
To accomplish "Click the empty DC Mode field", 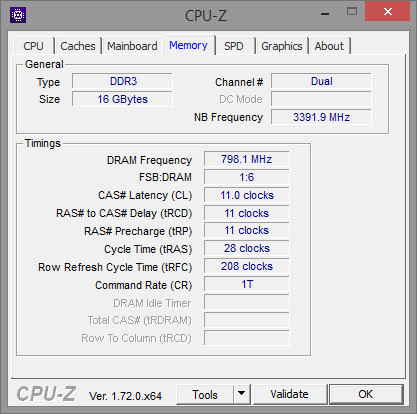I will [x=321, y=99].
